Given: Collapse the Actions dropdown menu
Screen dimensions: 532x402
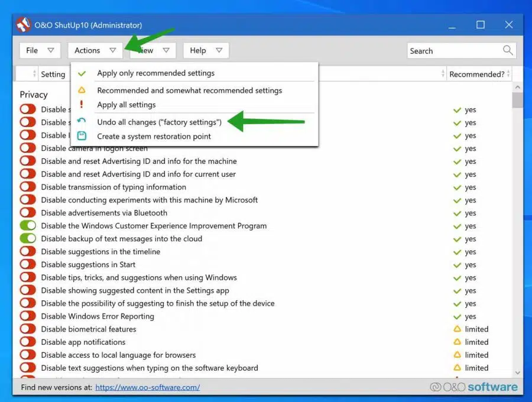Looking at the screenshot, I should [x=95, y=50].
